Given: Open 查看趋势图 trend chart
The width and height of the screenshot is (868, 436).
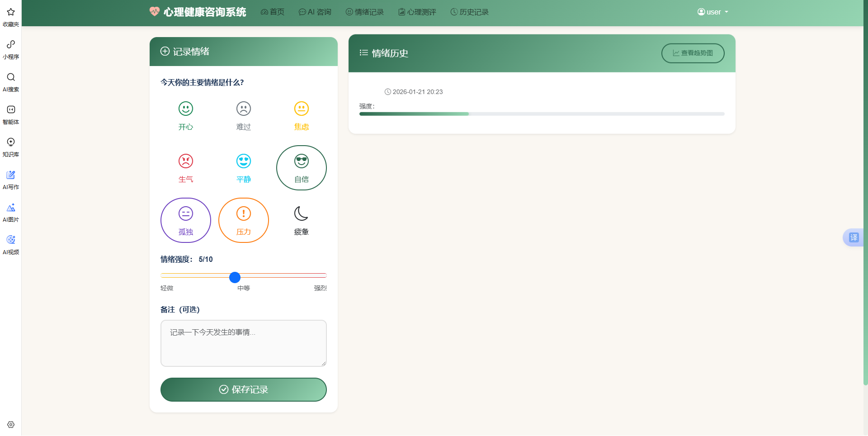Looking at the screenshot, I should pyautogui.click(x=693, y=53).
